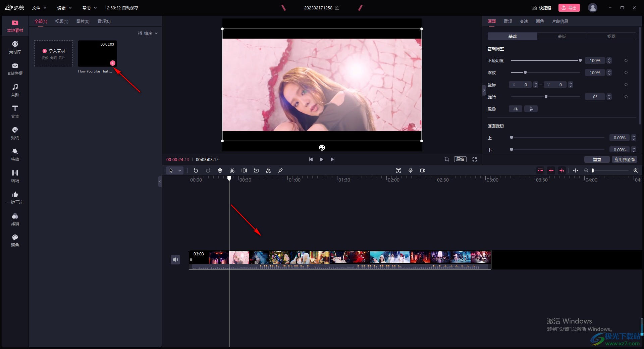
Task: Click the reverse-playback icon in the timeline toolbar
Action: tap(256, 170)
